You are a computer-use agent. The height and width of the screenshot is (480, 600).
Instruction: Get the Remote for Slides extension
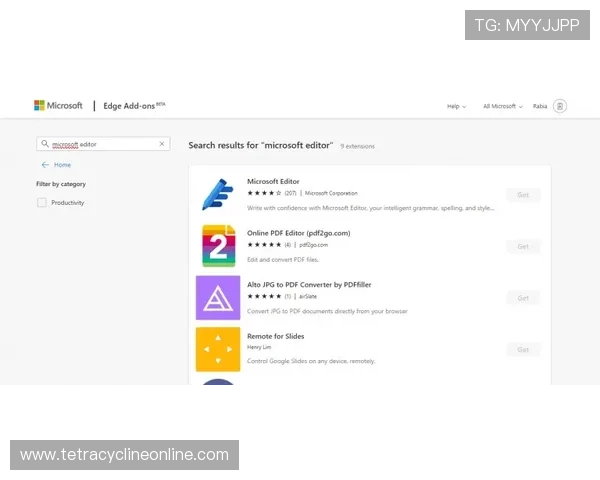pyautogui.click(x=523, y=349)
